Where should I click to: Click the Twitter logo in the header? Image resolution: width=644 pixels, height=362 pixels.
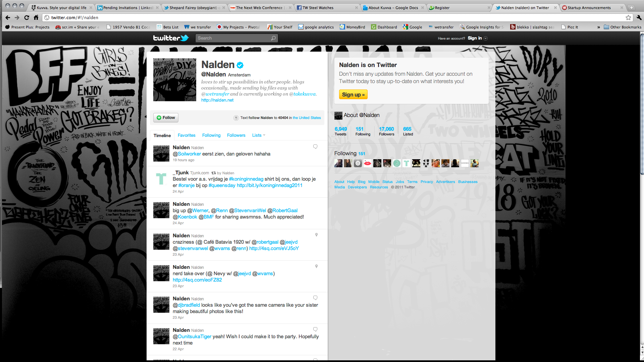(x=171, y=38)
